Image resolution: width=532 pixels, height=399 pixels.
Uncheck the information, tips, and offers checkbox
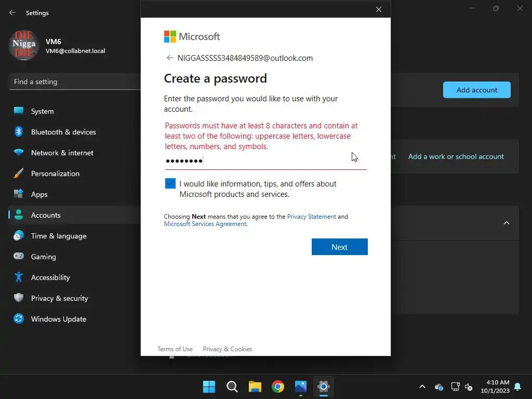170,183
